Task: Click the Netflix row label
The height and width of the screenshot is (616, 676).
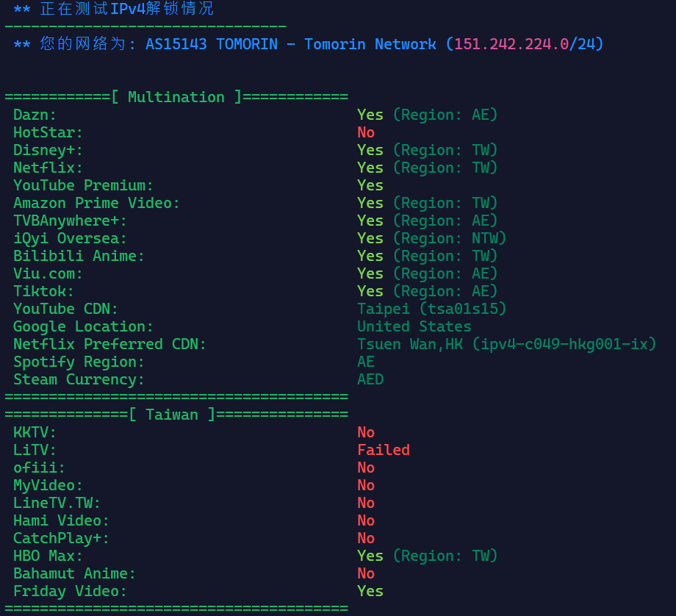Action: [x=48, y=168]
